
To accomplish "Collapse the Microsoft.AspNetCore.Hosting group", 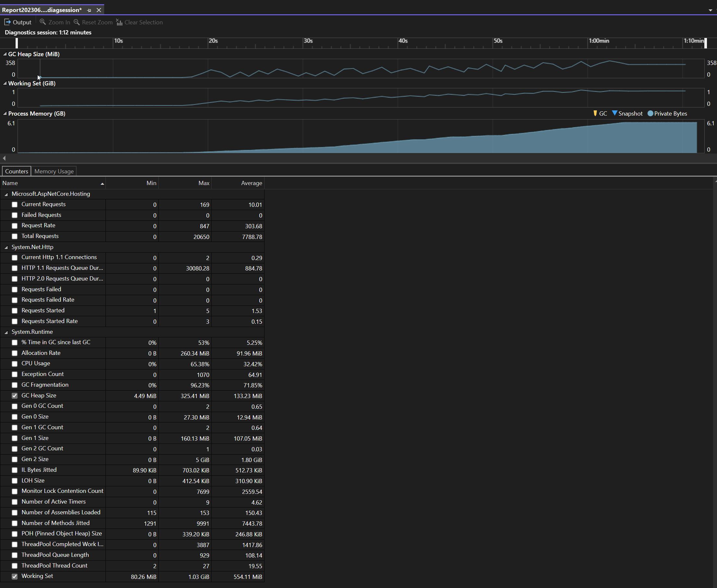I will 6,194.
